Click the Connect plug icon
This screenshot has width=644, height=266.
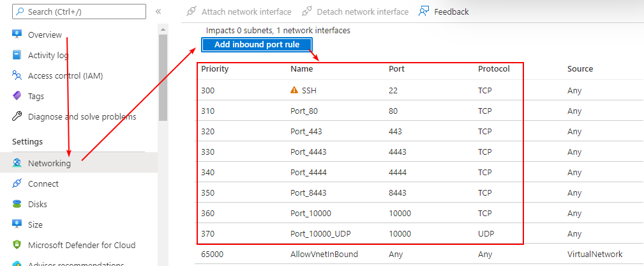tap(17, 184)
